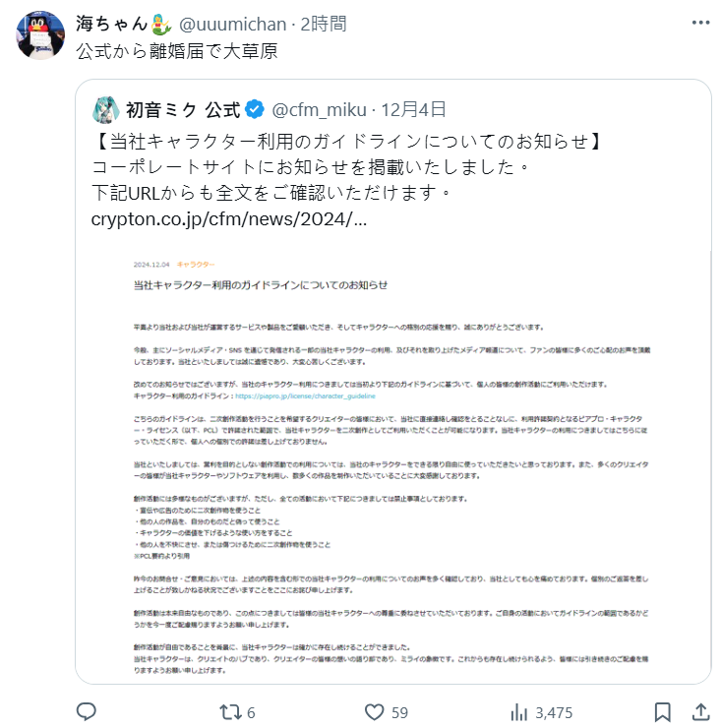Visit the @uuumichan handle

[232, 25]
